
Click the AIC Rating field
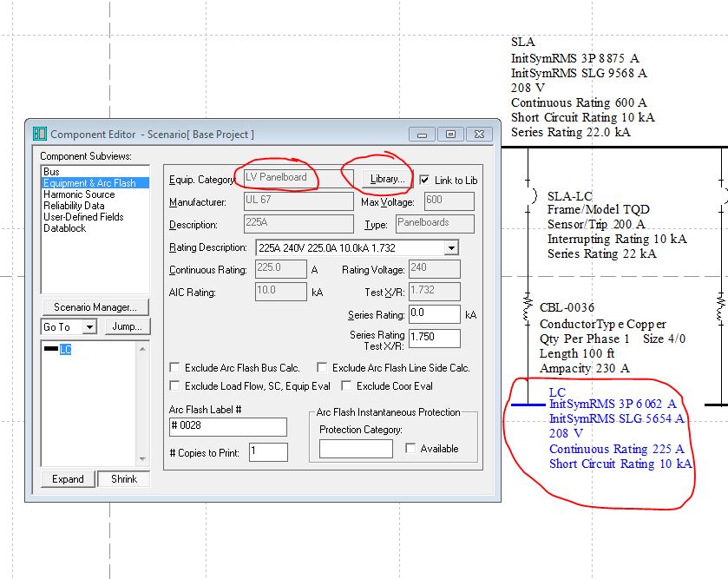281,292
